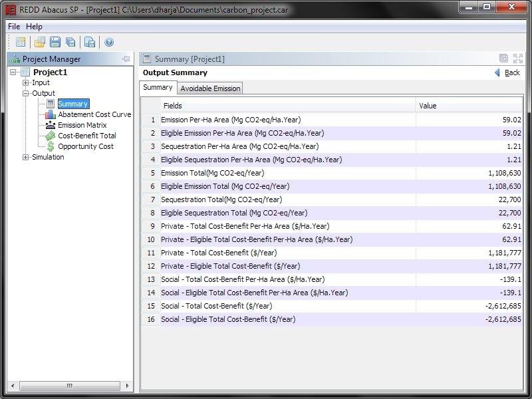This screenshot has width=532, height=399.
Task: Click the Opportunity Cost dollar sign icon
Action: [x=51, y=146]
